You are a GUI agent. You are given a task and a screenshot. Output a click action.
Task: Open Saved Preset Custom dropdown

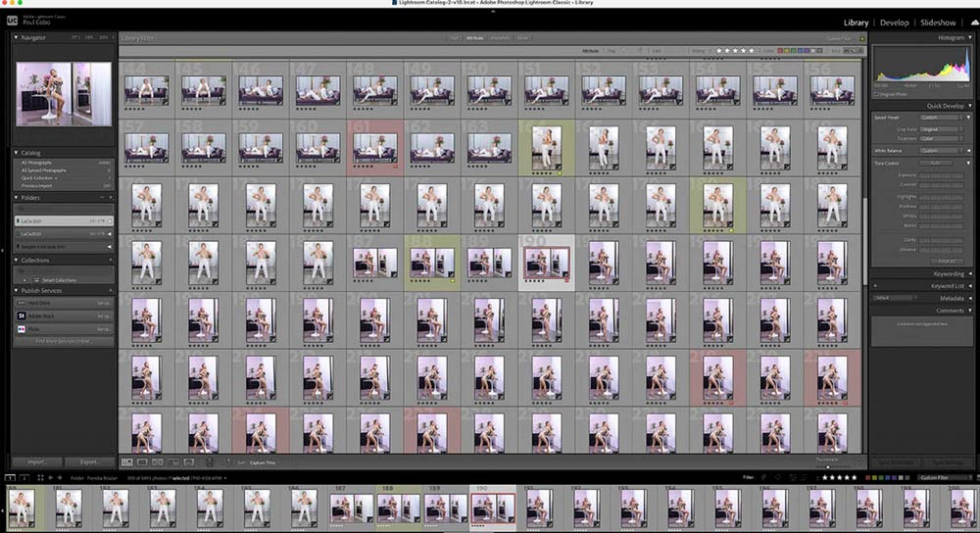click(941, 117)
